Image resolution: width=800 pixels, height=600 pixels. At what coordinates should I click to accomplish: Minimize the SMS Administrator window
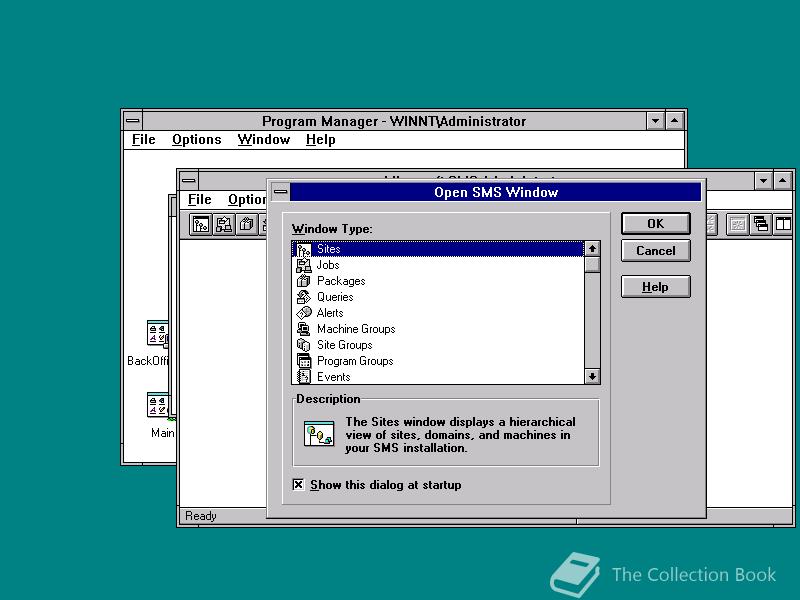coord(763,181)
